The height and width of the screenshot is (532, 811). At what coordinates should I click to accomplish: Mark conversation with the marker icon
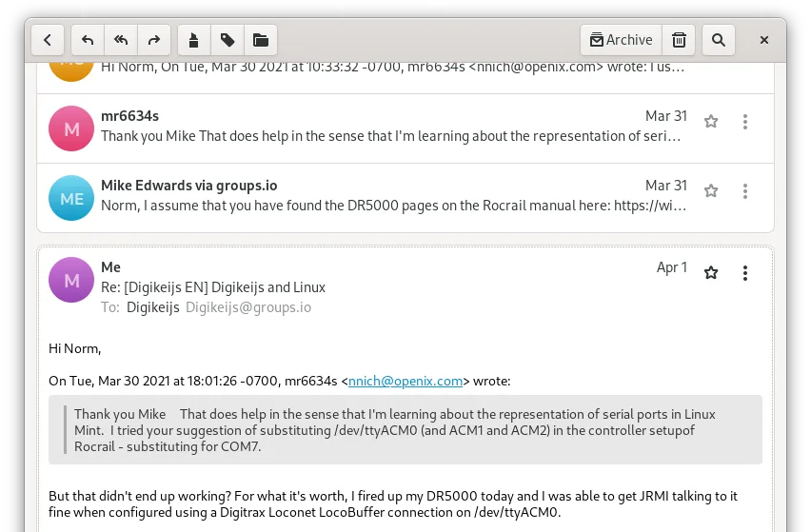click(x=194, y=40)
